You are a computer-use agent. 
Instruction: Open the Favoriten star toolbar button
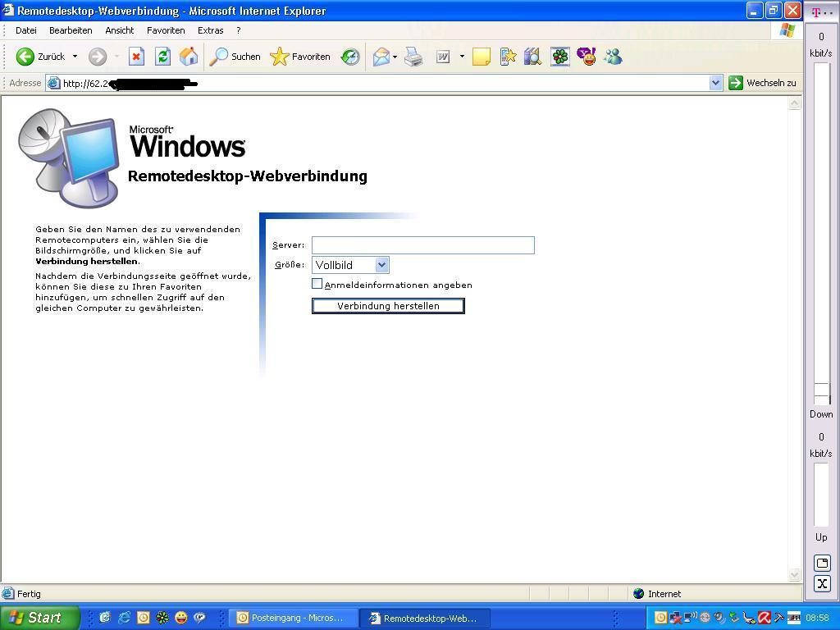point(300,57)
